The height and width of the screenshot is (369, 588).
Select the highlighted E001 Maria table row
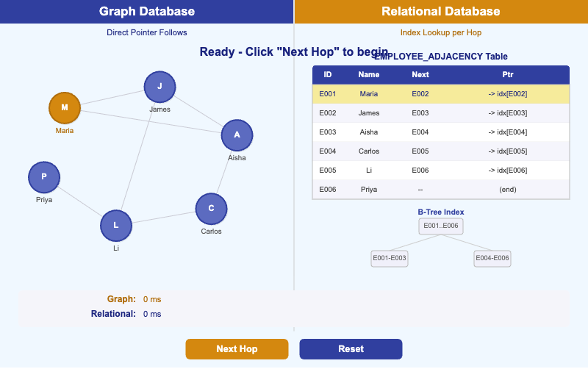(441, 94)
